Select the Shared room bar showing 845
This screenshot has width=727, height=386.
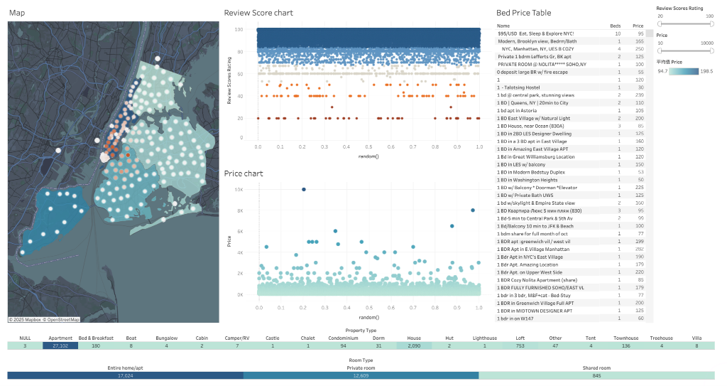click(597, 376)
